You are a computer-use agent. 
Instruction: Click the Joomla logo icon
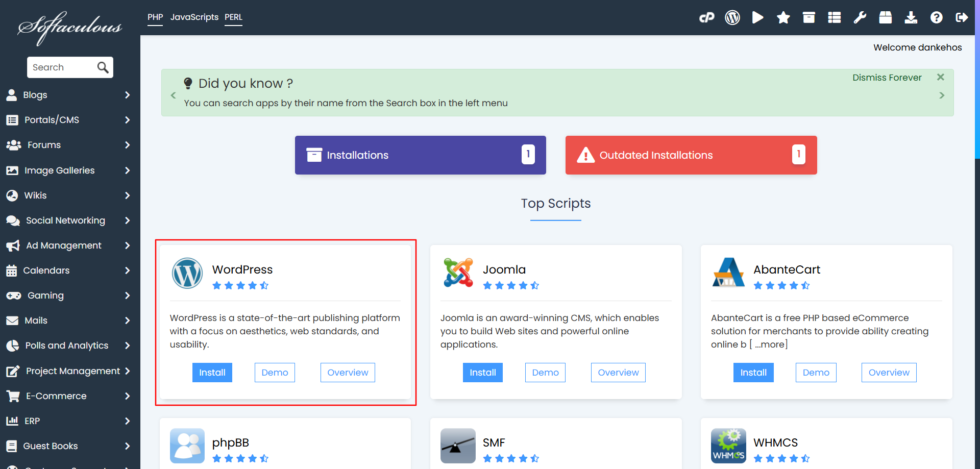tap(458, 273)
